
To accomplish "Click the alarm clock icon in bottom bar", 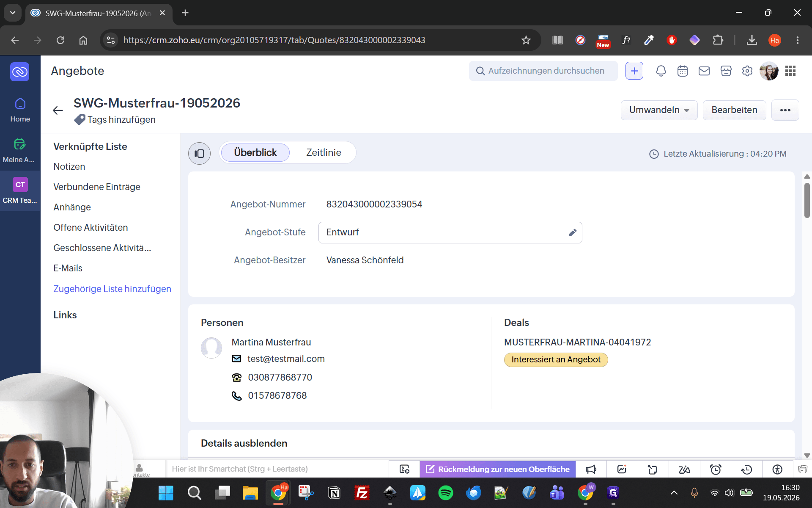I will pos(716,469).
